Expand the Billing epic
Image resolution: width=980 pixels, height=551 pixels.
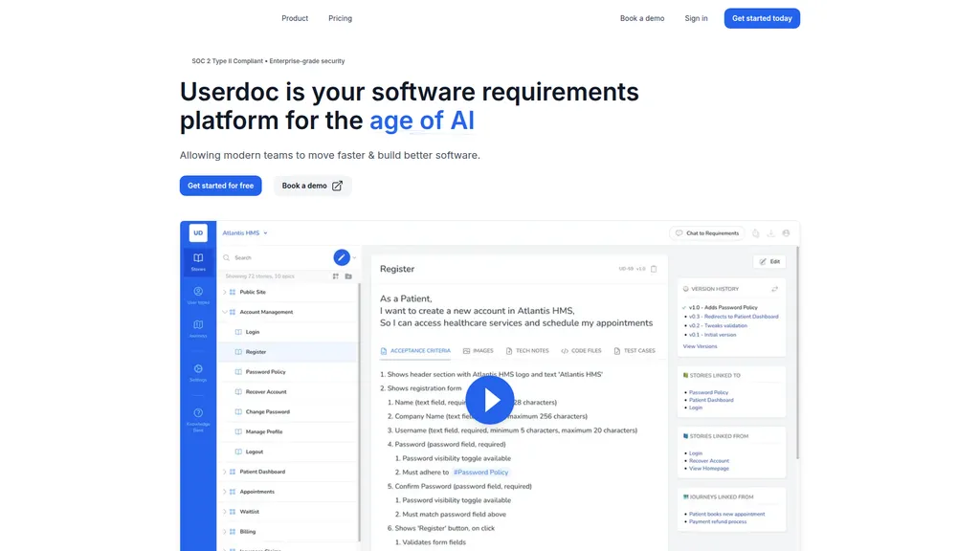click(225, 532)
